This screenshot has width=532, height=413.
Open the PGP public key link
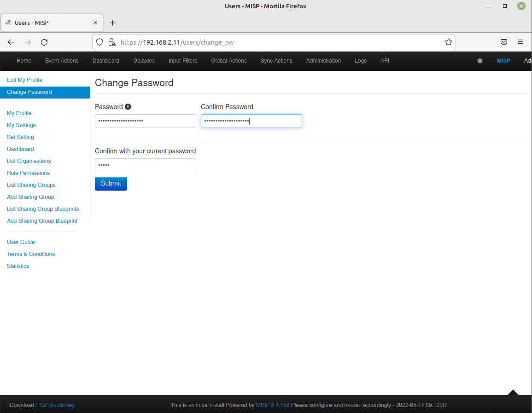coord(56,405)
